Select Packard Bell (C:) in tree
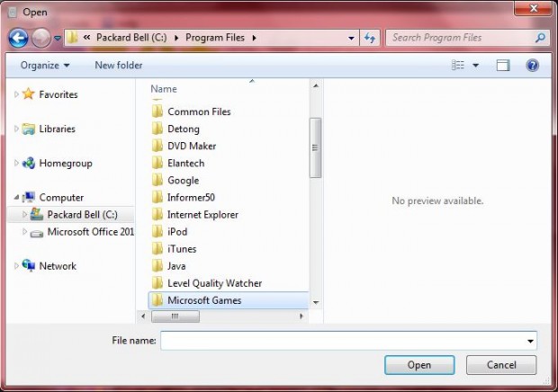558x392 pixels. (x=82, y=215)
